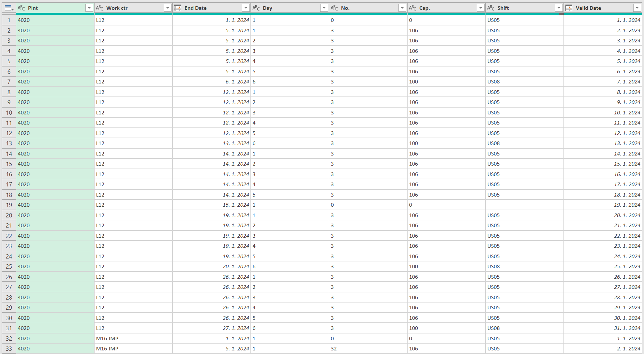Open the Valid Date column filter dropdown

(637, 8)
